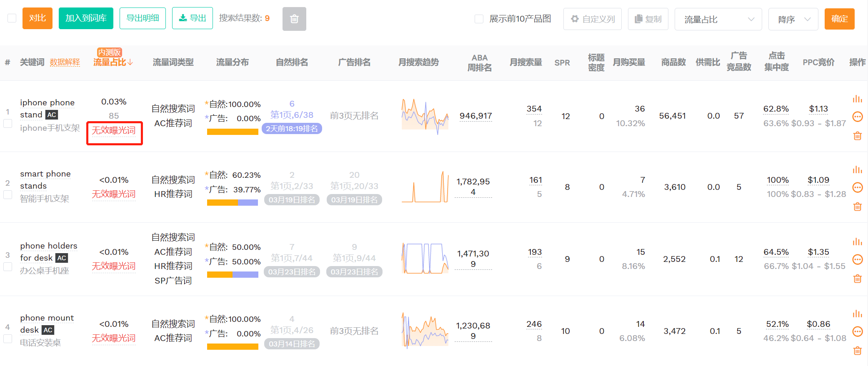Toggle the select-all checkbox at the top left
The image size is (868, 366).
(x=12, y=18)
